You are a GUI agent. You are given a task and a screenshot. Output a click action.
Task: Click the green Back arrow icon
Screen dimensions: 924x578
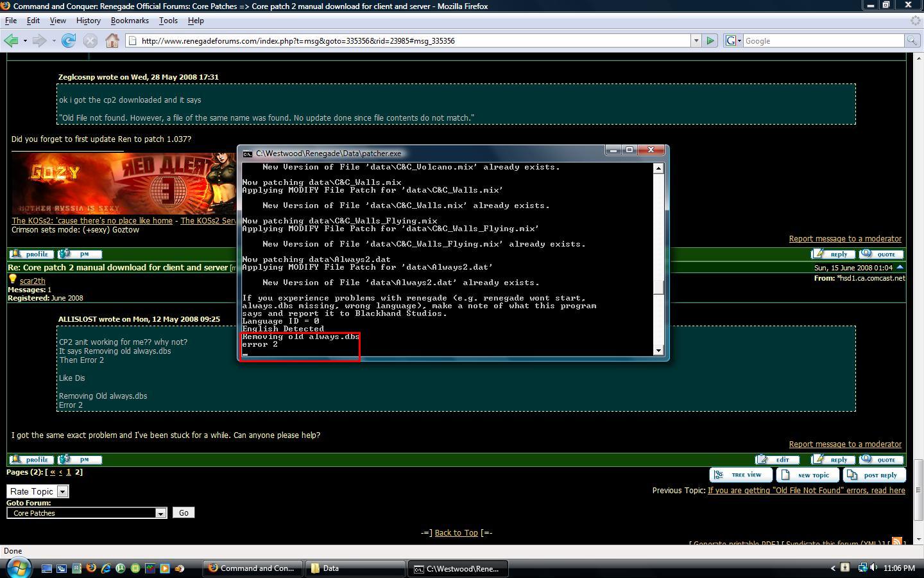[11, 40]
